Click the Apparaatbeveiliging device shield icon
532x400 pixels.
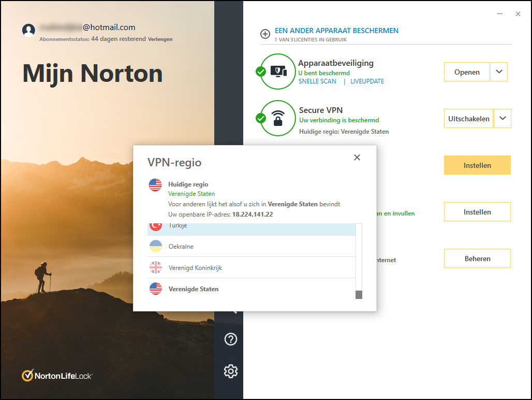(278, 72)
